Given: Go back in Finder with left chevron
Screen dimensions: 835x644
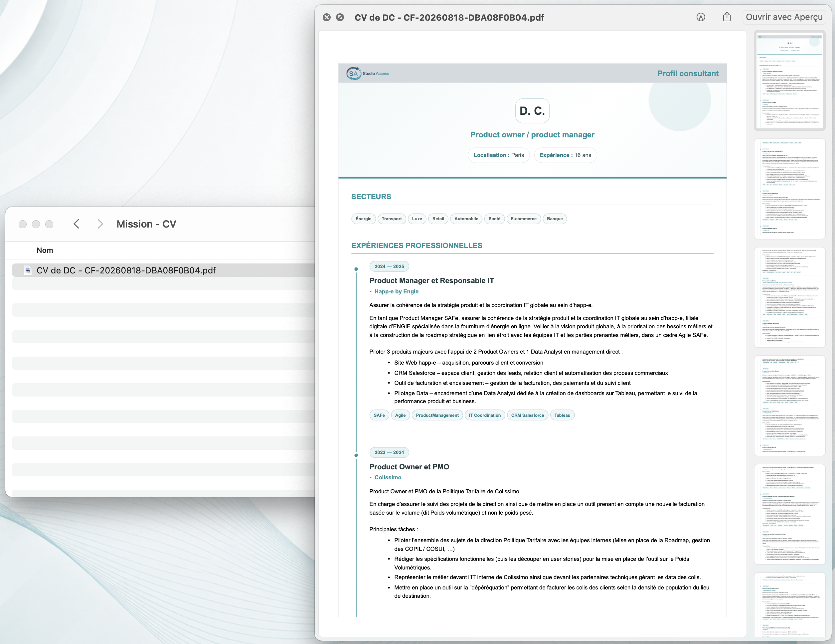Looking at the screenshot, I should pyautogui.click(x=77, y=224).
